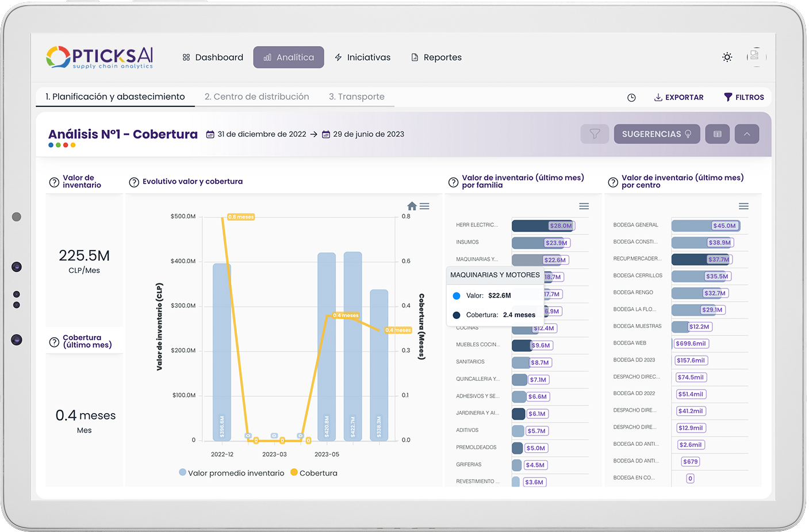Open help icon for Cobertura último mes

coord(54,342)
